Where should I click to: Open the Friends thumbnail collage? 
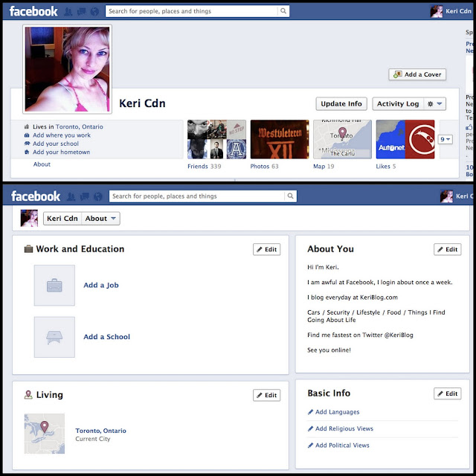[x=216, y=139]
